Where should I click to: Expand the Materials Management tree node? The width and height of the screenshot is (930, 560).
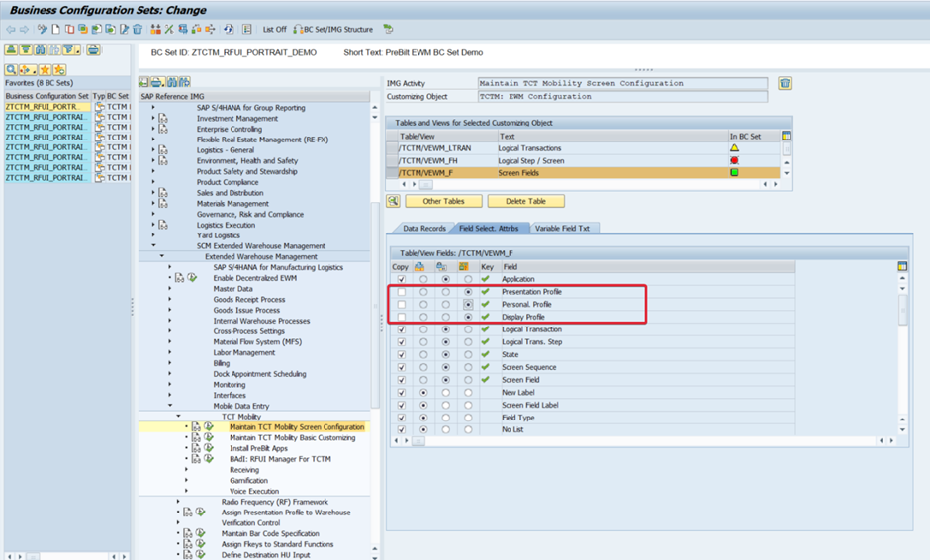tap(153, 204)
